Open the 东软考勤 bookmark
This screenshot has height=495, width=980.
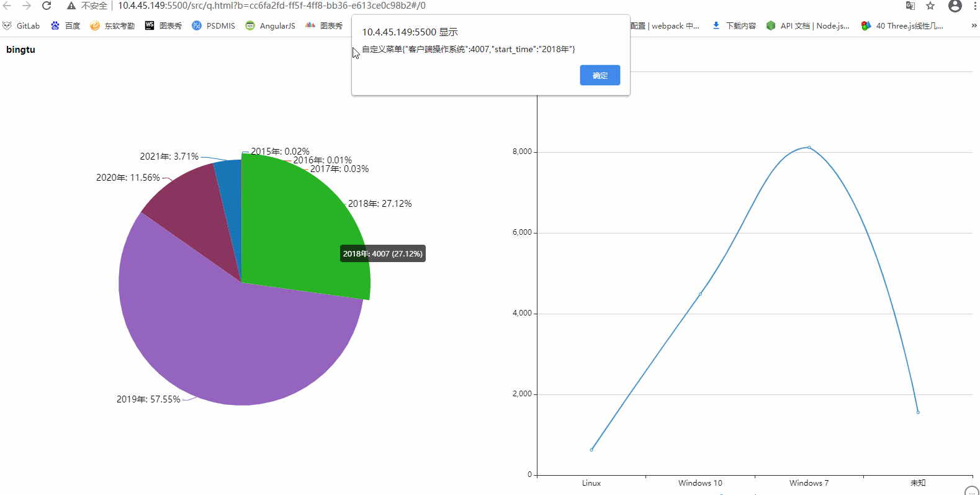112,25
